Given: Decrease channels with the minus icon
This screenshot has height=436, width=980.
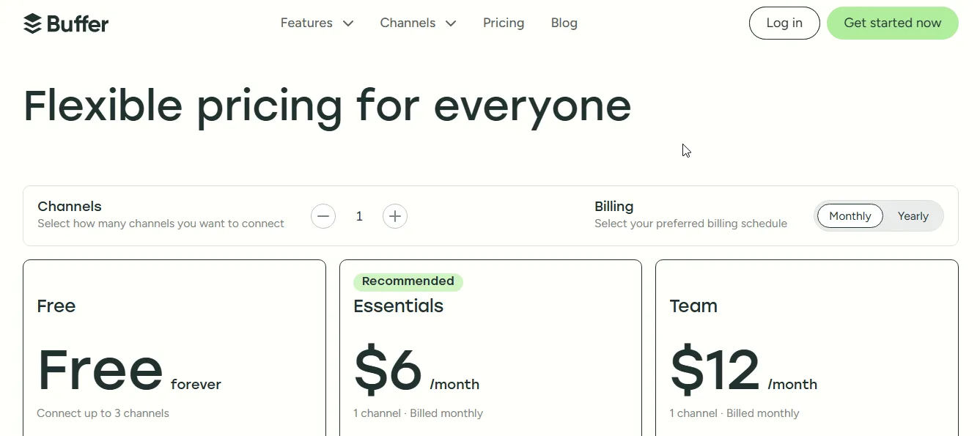Looking at the screenshot, I should click(x=323, y=216).
